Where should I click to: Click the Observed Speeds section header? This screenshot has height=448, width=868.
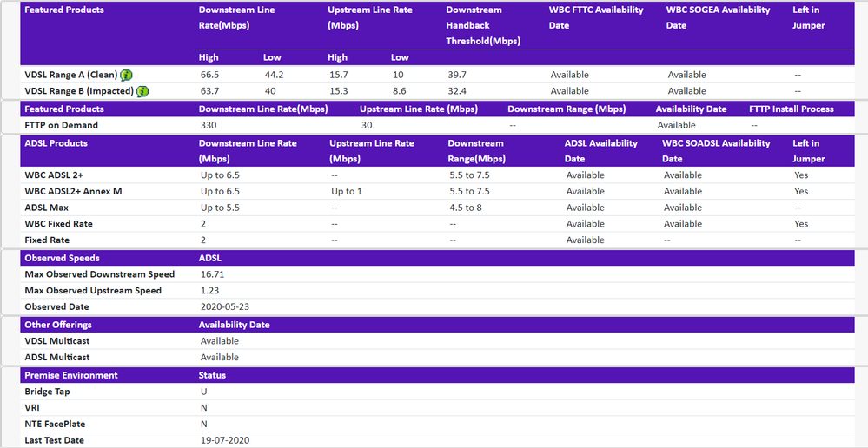click(x=62, y=258)
